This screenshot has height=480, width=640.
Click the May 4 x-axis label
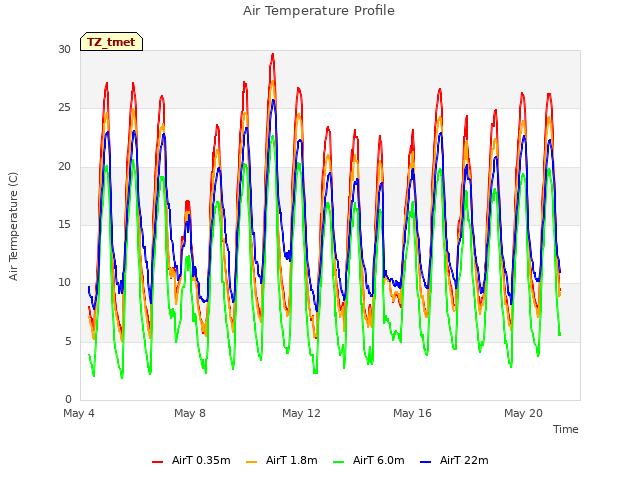click(x=79, y=413)
